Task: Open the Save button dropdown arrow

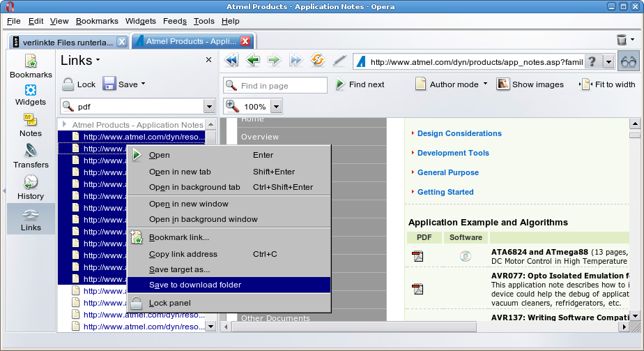Action: click(x=144, y=84)
